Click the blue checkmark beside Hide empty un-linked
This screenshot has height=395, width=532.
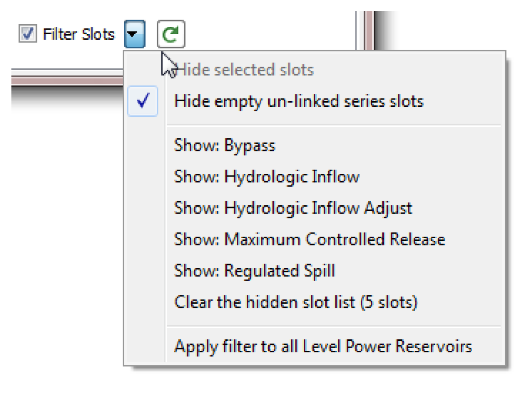[143, 101]
